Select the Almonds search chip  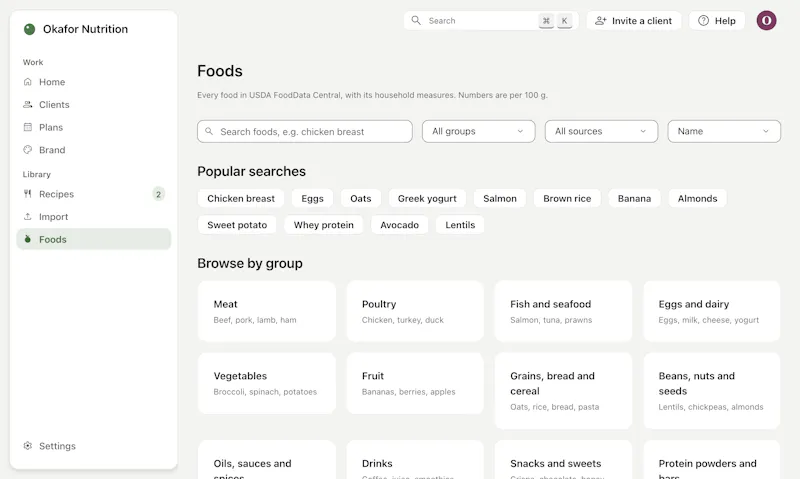click(697, 198)
